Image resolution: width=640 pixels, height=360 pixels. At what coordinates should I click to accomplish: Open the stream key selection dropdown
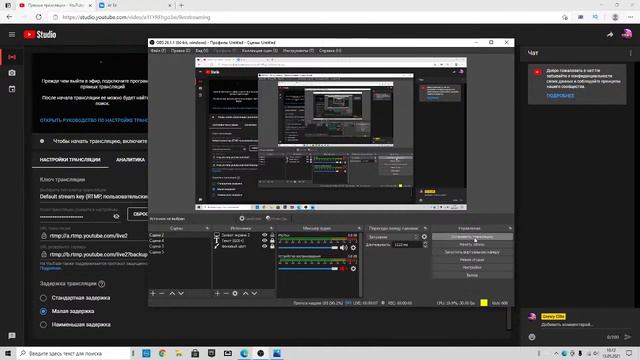pyautogui.click(x=94, y=196)
